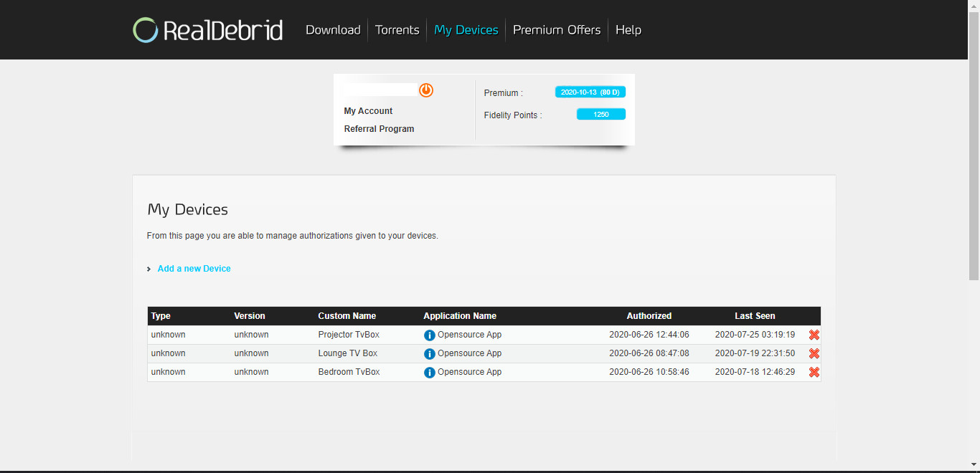980x473 pixels.
Task: Open the Help menu
Action: (628, 30)
